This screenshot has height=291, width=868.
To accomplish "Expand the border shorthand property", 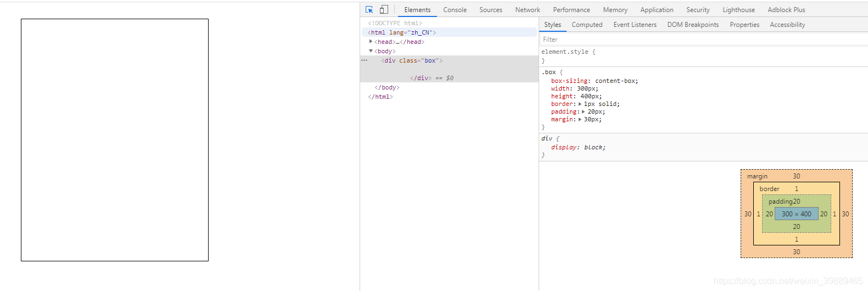I will point(580,104).
